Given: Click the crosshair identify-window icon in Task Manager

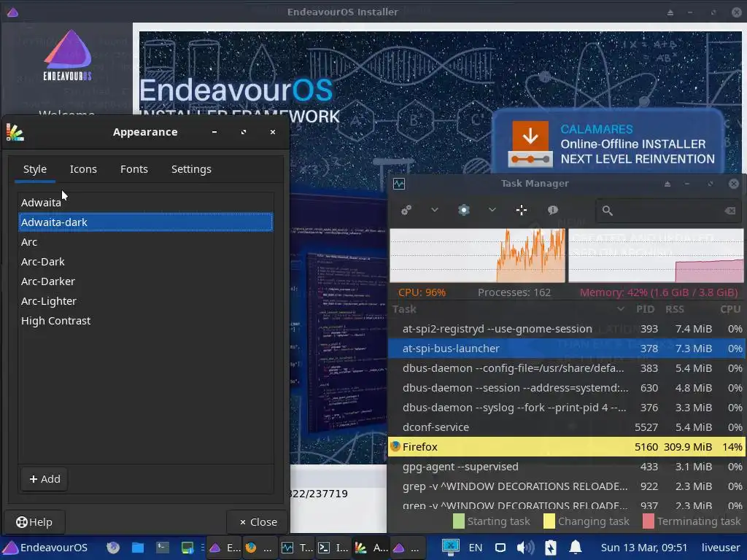Looking at the screenshot, I should click(522, 210).
